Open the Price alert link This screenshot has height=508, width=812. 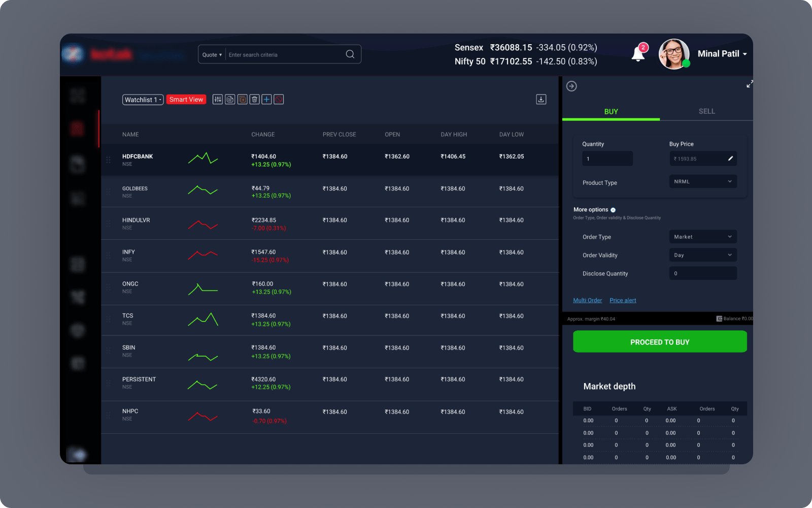coord(623,300)
